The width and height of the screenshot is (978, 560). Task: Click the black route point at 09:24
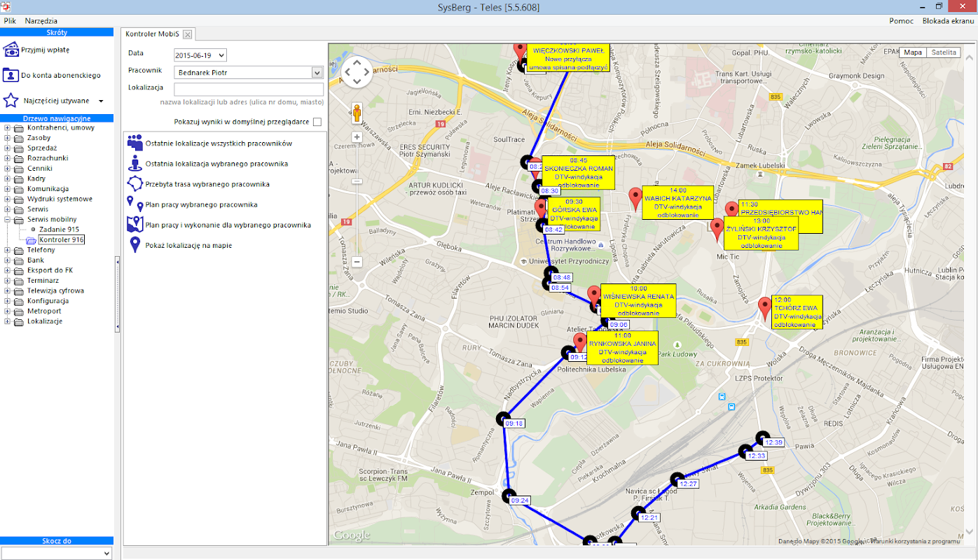(x=509, y=496)
